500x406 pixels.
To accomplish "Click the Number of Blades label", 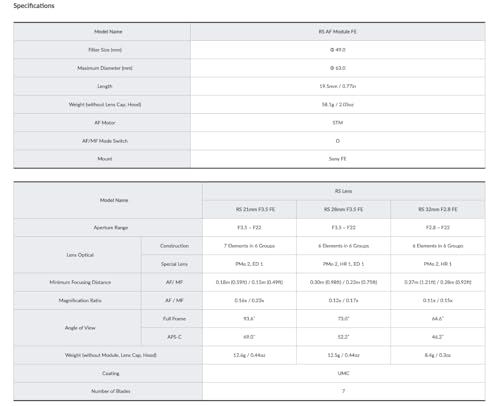I will (x=111, y=391).
